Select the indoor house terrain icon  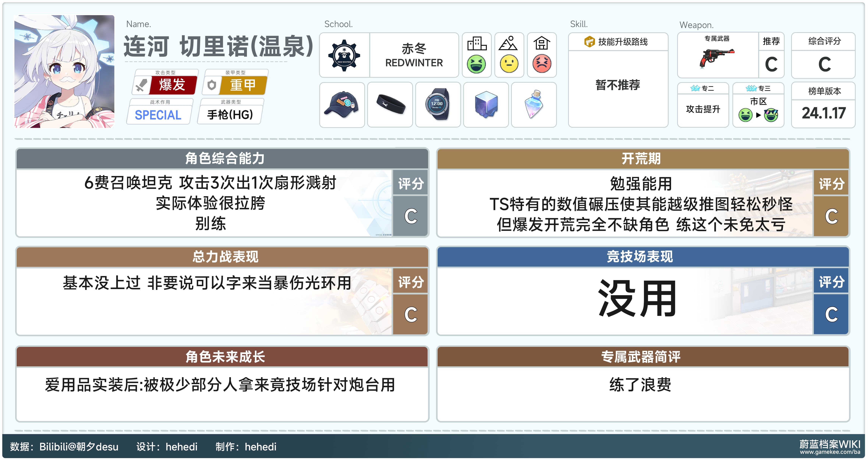coord(542,44)
